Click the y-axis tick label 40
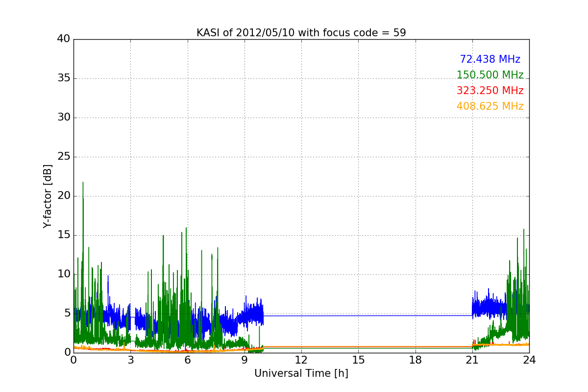This screenshot has height=392, width=588. [x=64, y=39]
